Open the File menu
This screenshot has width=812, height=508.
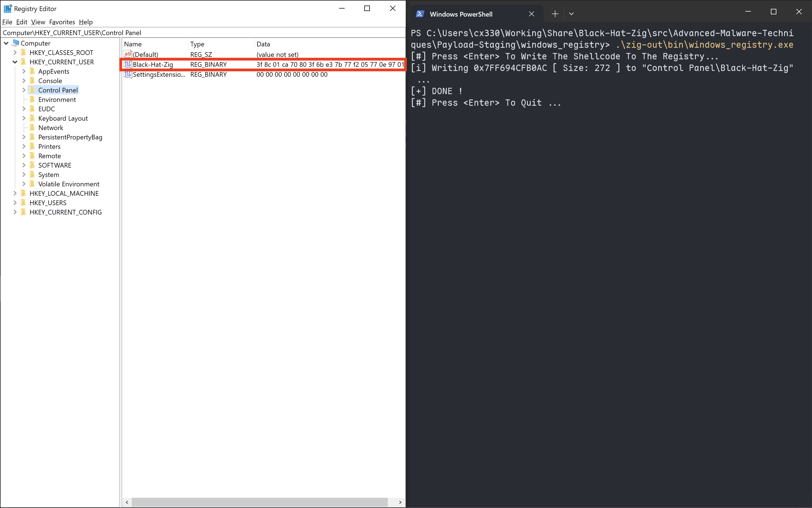[7, 22]
